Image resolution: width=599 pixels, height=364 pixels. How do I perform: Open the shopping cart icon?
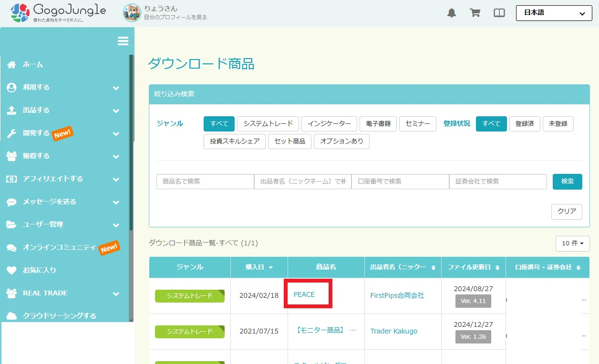click(475, 13)
